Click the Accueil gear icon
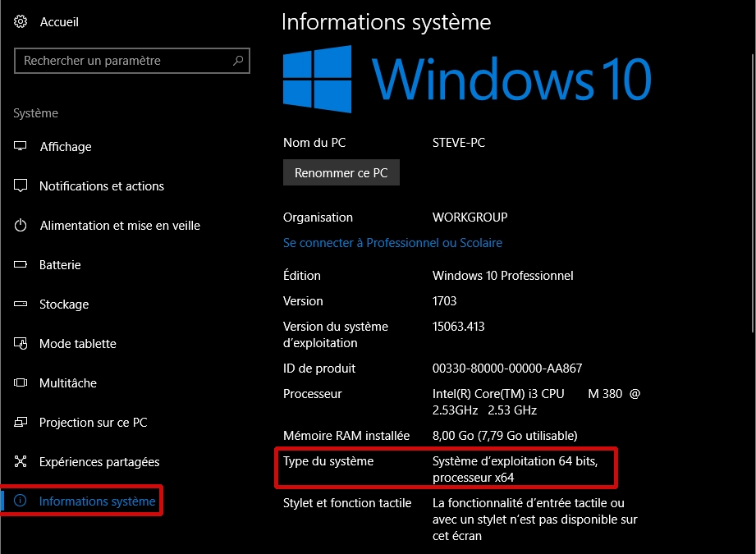Screen dimensions: 756x554 [x=21, y=22]
